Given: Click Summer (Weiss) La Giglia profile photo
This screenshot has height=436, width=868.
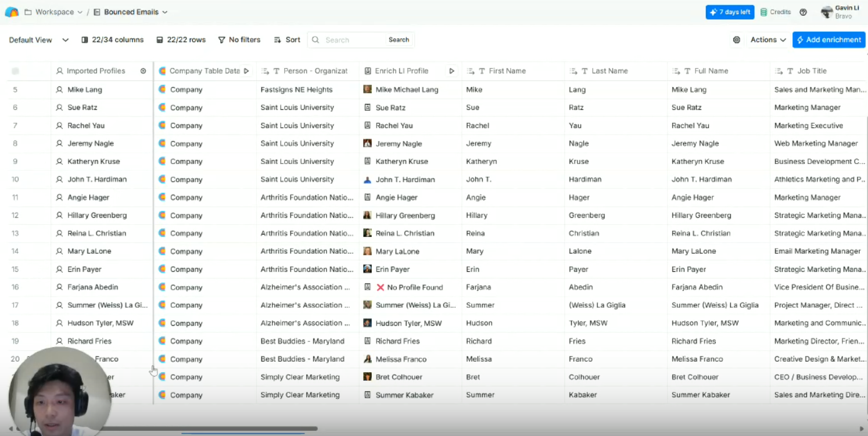Looking at the screenshot, I should [368, 305].
